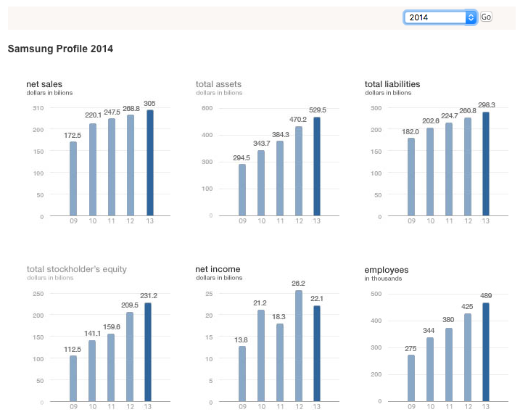Screen dimensions: 528x420
Task: Select the 529.5 total assets bar
Action: click(317, 166)
